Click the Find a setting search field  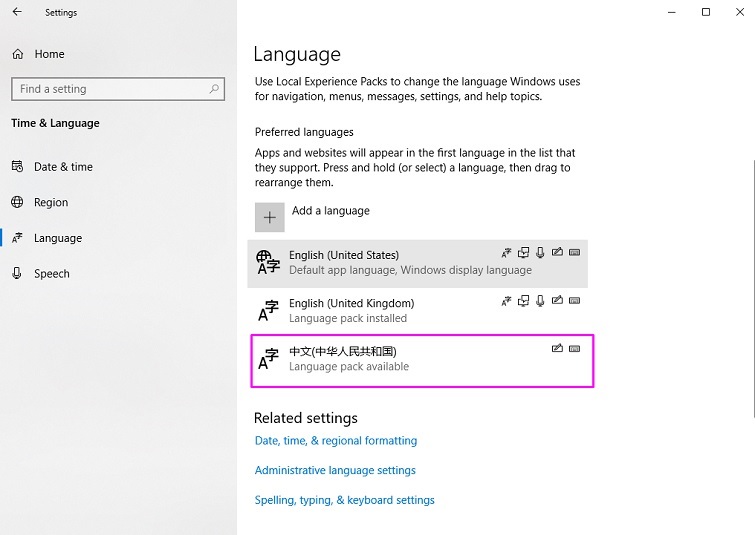pyautogui.click(x=110, y=89)
